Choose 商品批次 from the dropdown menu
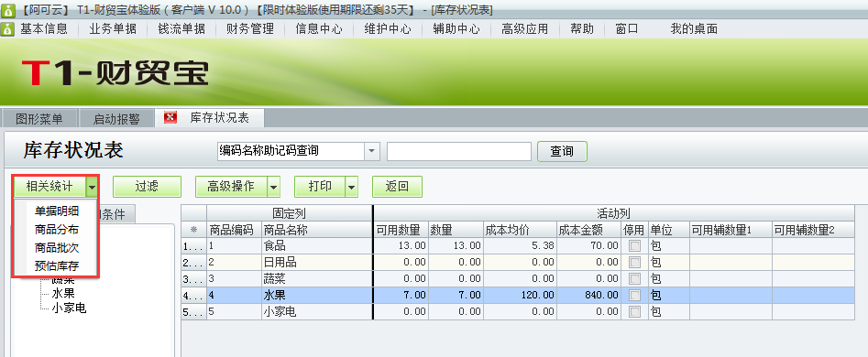Viewport: 868px width, 357px height. tap(57, 247)
